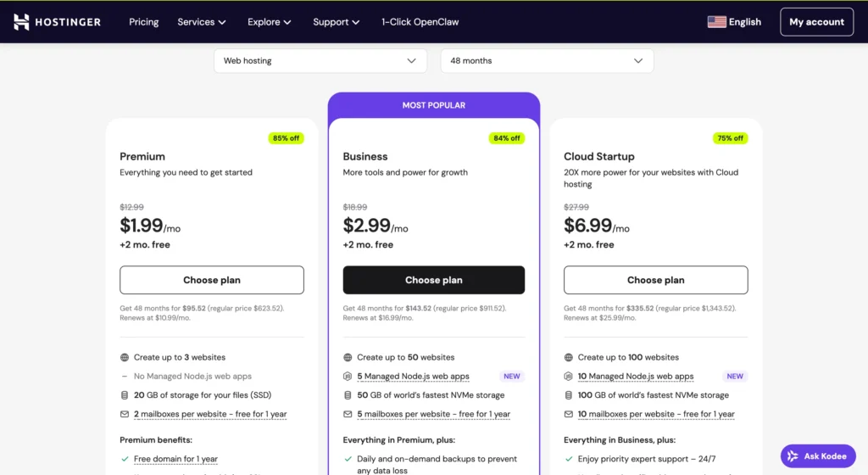
Task: Go to Pricing page
Action: (144, 22)
